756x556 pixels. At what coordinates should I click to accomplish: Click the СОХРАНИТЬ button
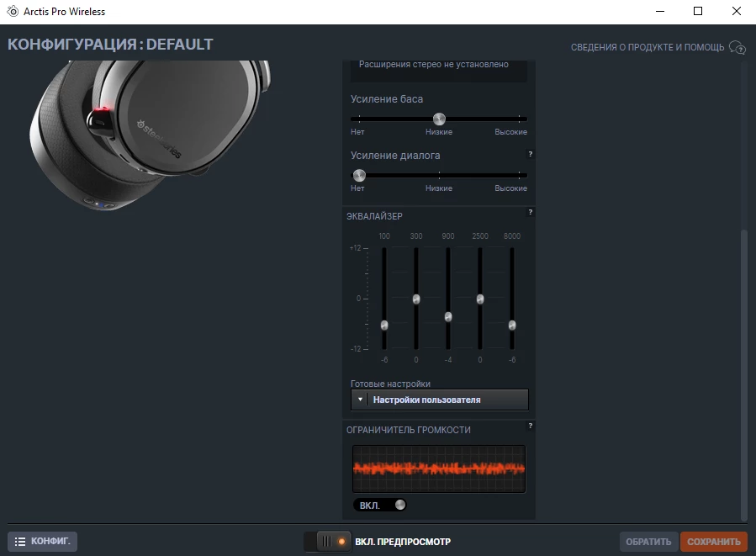pos(714,542)
